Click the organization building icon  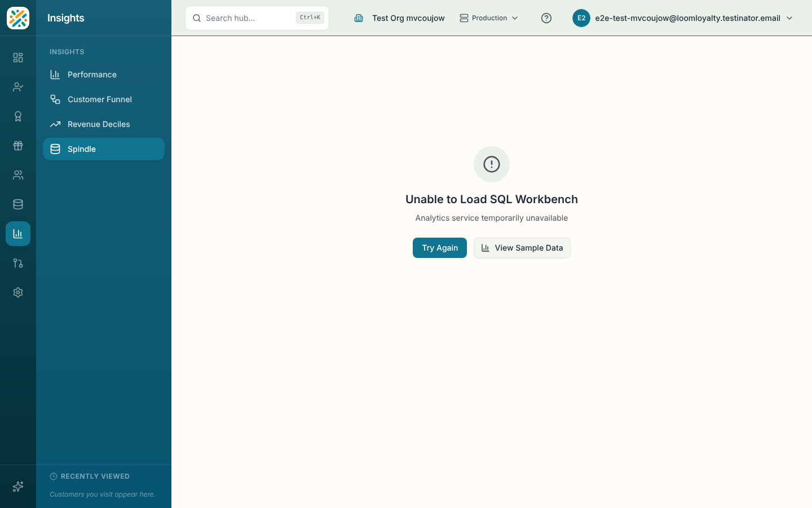pos(359,18)
